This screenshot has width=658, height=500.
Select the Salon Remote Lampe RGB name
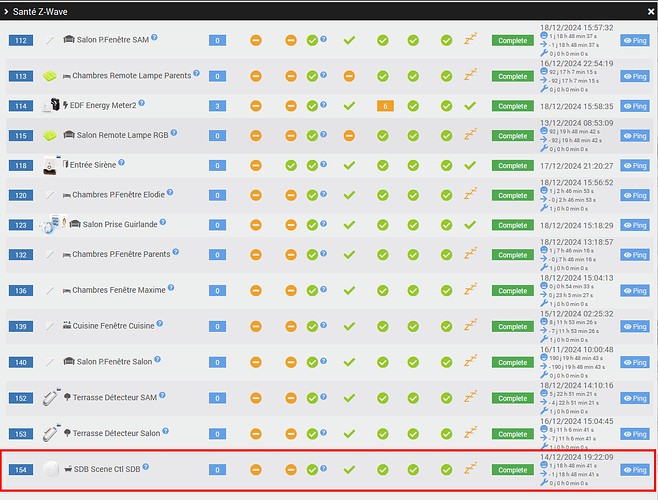[x=122, y=136]
